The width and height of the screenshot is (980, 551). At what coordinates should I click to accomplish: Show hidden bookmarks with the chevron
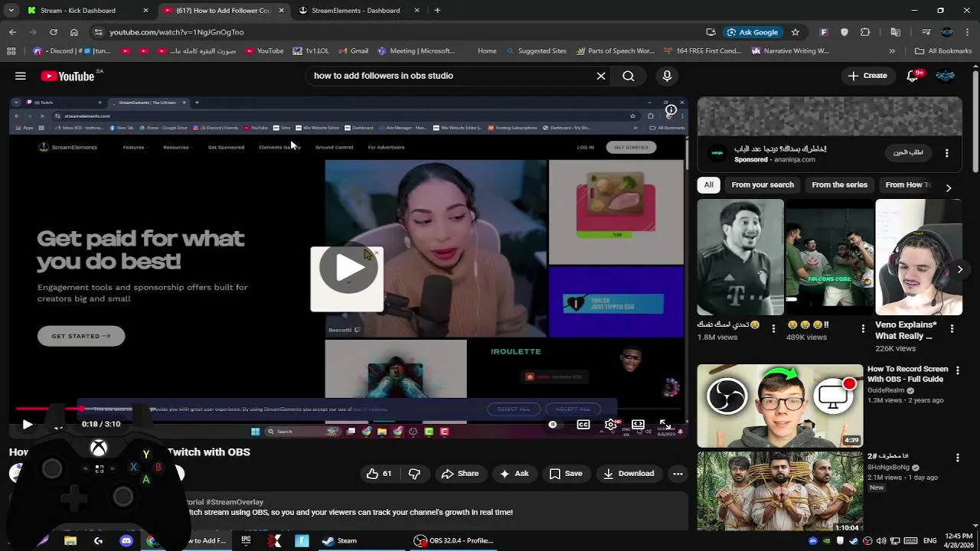pyautogui.click(x=892, y=51)
